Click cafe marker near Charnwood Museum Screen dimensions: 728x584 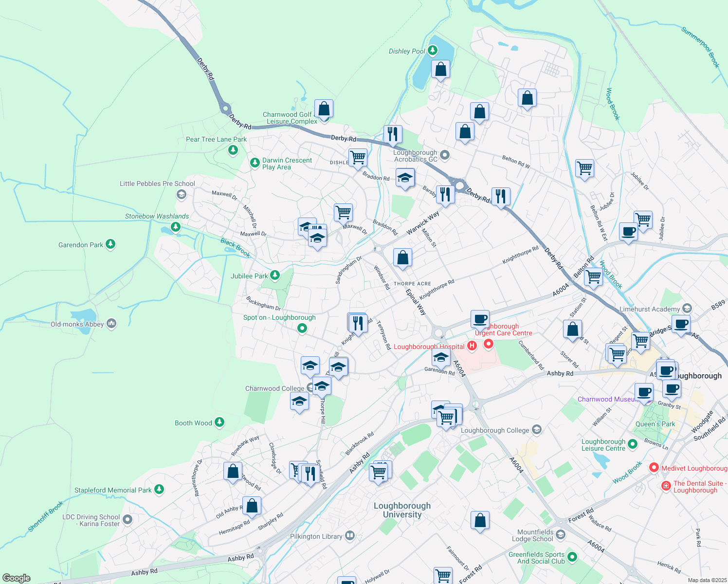pos(644,393)
